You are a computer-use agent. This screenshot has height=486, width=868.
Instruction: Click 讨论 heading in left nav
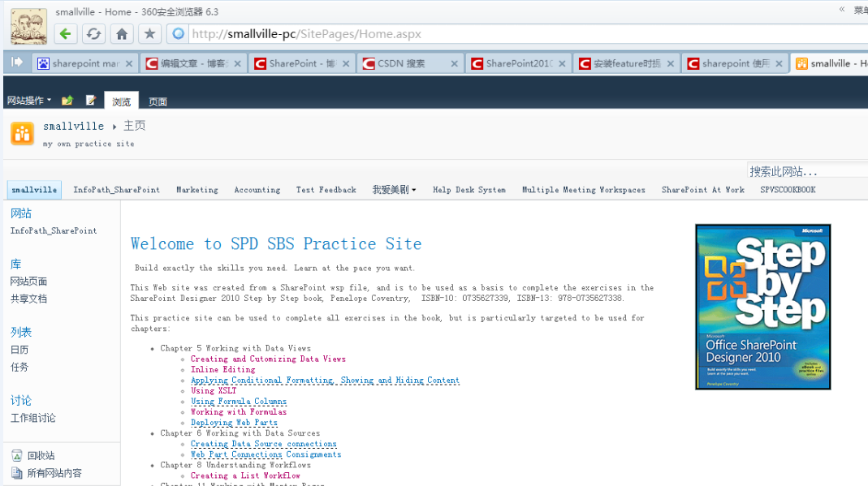[21, 401]
